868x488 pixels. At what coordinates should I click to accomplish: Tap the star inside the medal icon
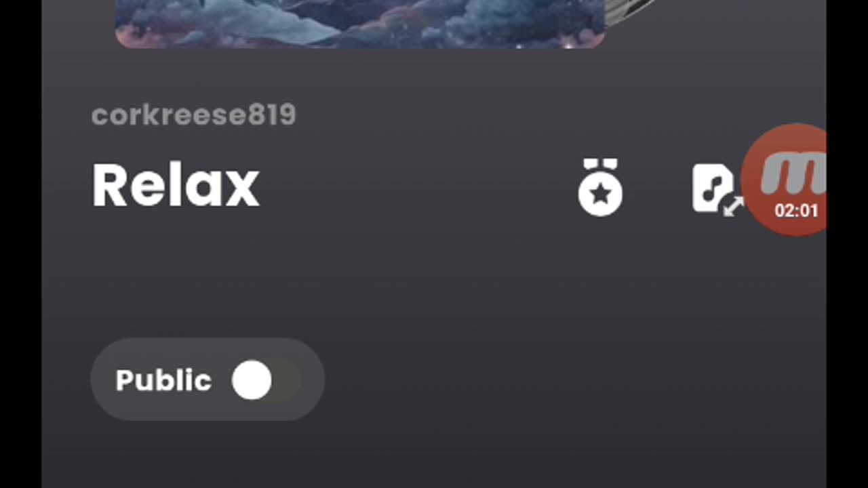click(x=601, y=195)
